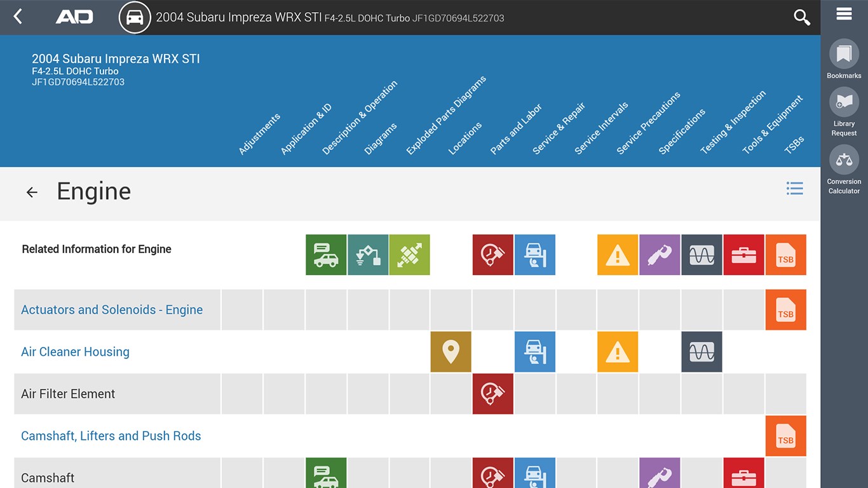
Task: Open Actuators and Solenoids - Engine link
Action: (x=112, y=310)
